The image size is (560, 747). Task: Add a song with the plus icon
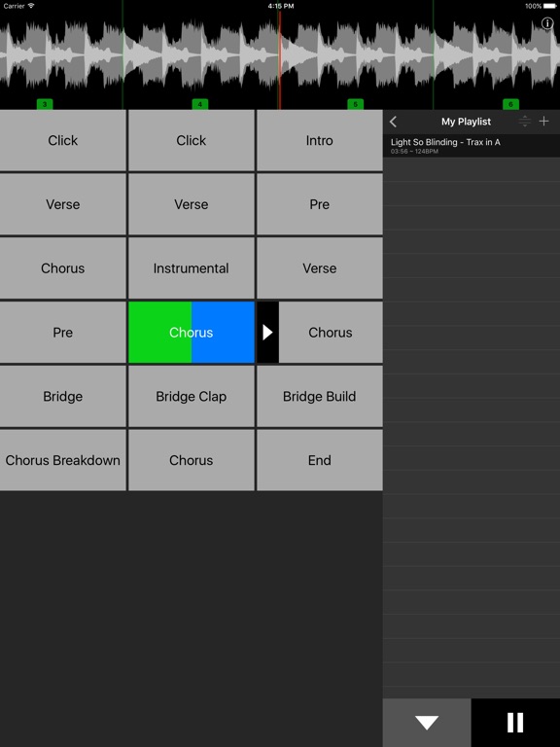543,121
